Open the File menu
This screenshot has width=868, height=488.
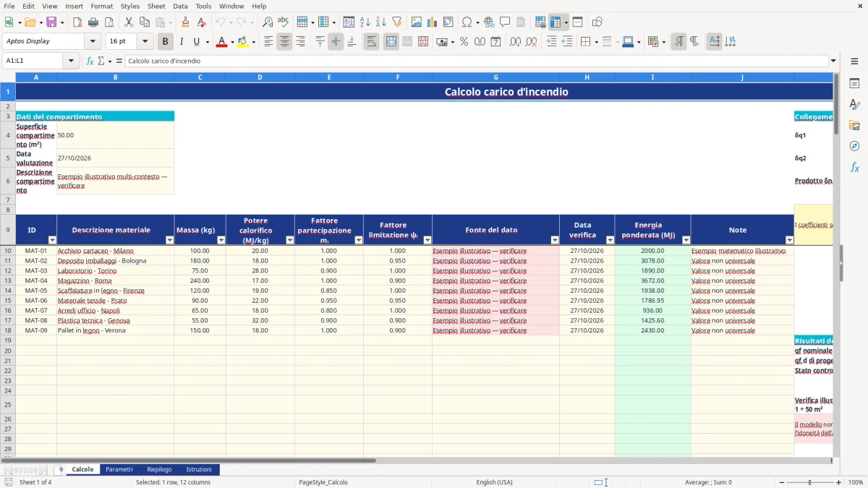(9, 6)
